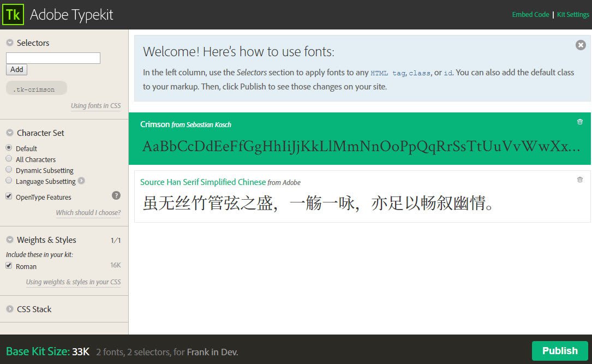This screenshot has height=364, width=592.
Task: View the Embed Code
Action: coord(530,14)
